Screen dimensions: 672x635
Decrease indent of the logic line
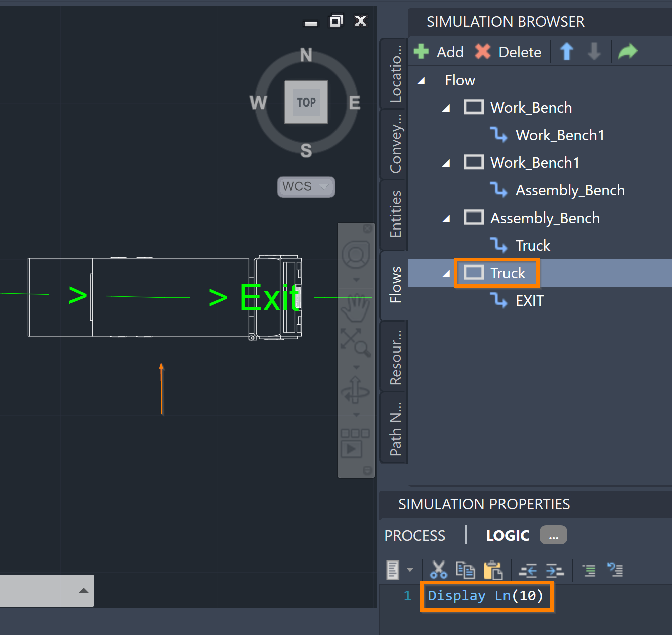point(528,570)
